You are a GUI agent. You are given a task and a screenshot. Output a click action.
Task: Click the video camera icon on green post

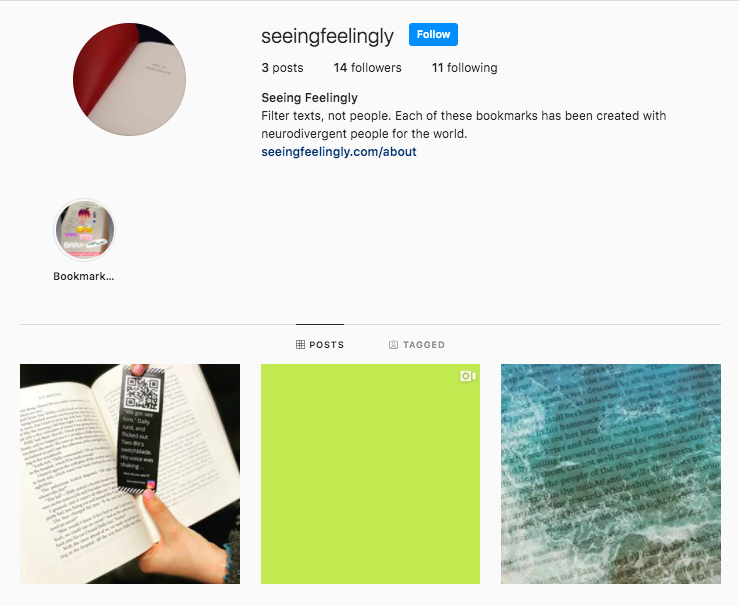pyautogui.click(x=468, y=376)
